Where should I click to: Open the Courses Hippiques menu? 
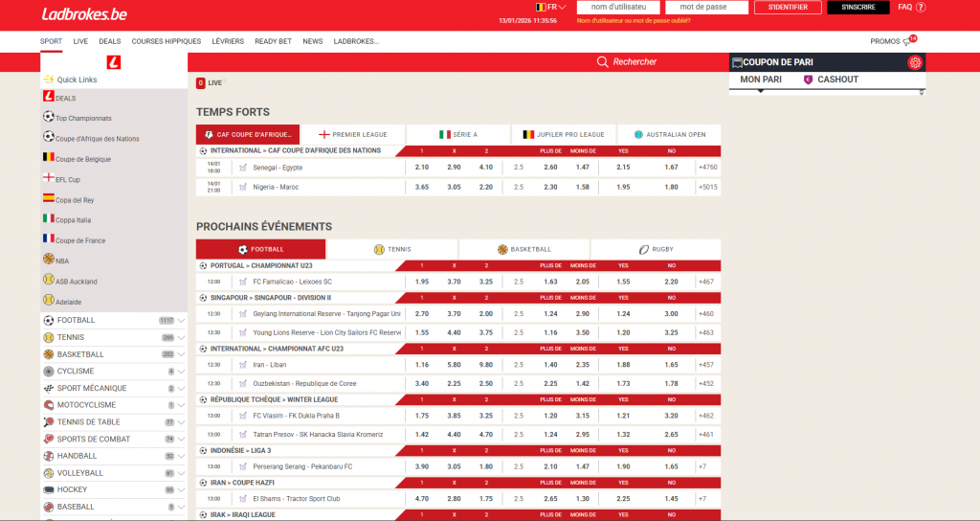pos(167,41)
